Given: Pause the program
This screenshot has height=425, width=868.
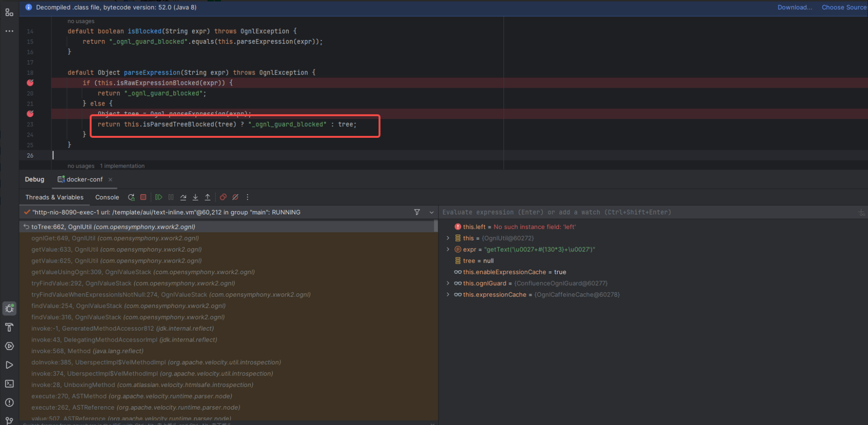Looking at the screenshot, I should click(171, 197).
